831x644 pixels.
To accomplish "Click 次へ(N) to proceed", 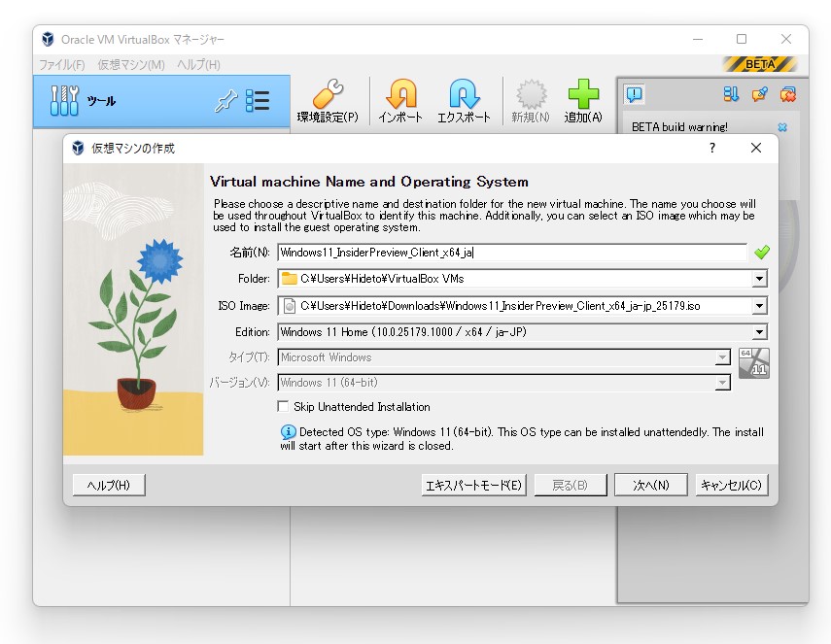I will (x=651, y=485).
